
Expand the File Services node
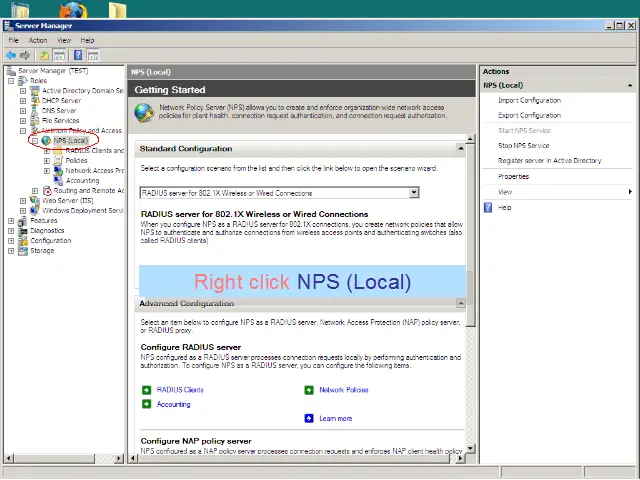pos(23,121)
